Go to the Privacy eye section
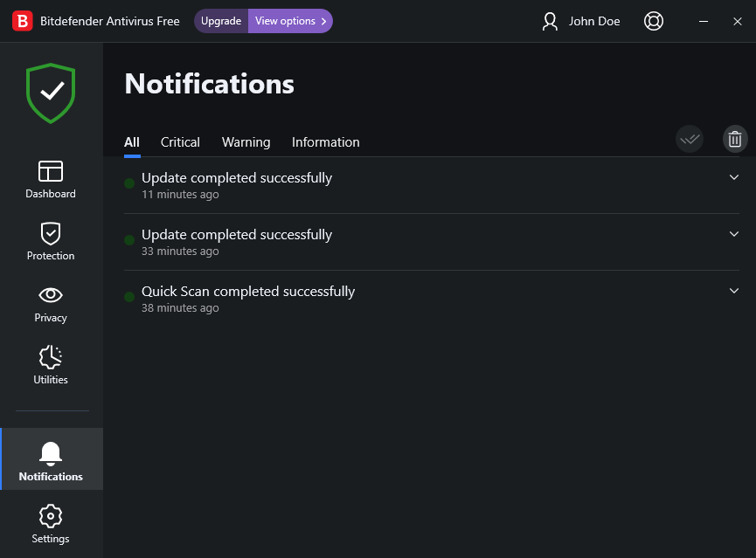This screenshot has width=756, height=558. (x=51, y=303)
